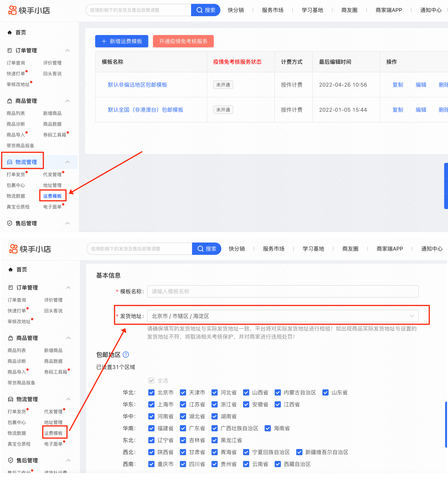This screenshot has height=491, width=448.
Task: Focus the 模板名称 input field
Action: (x=283, y=291)
